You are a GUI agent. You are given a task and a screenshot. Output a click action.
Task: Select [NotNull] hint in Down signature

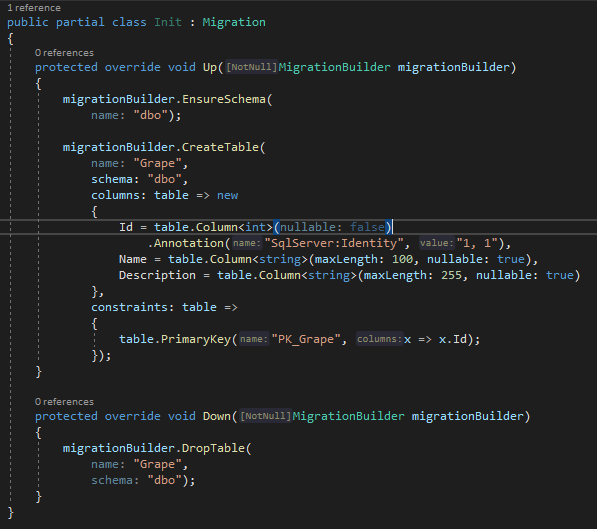click(265, 416)
